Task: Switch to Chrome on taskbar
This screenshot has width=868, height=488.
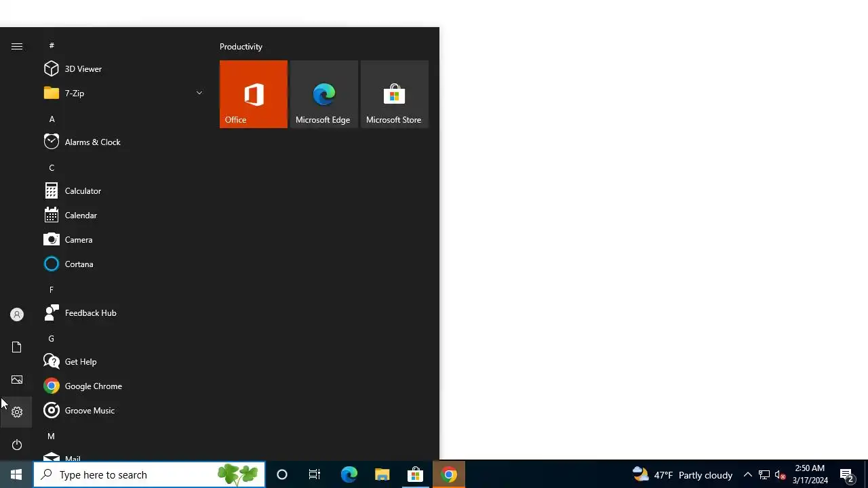Action: pos(449,474)
